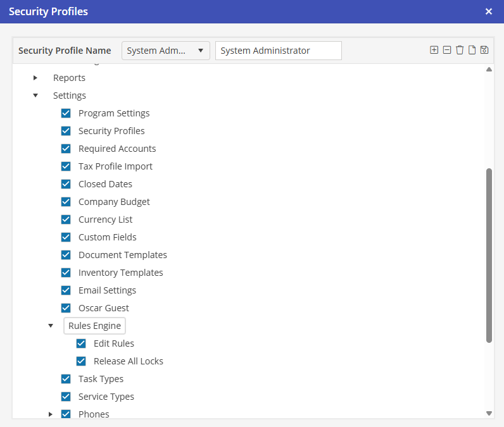
Task: Select the Rules Engine tree item
Action: [94, 326]
